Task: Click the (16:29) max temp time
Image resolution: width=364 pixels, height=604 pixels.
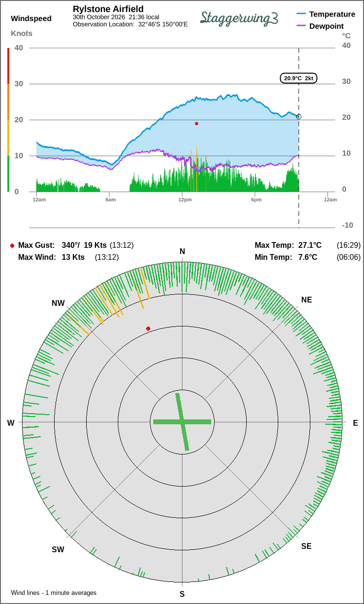Action: [x=349, y=245]
